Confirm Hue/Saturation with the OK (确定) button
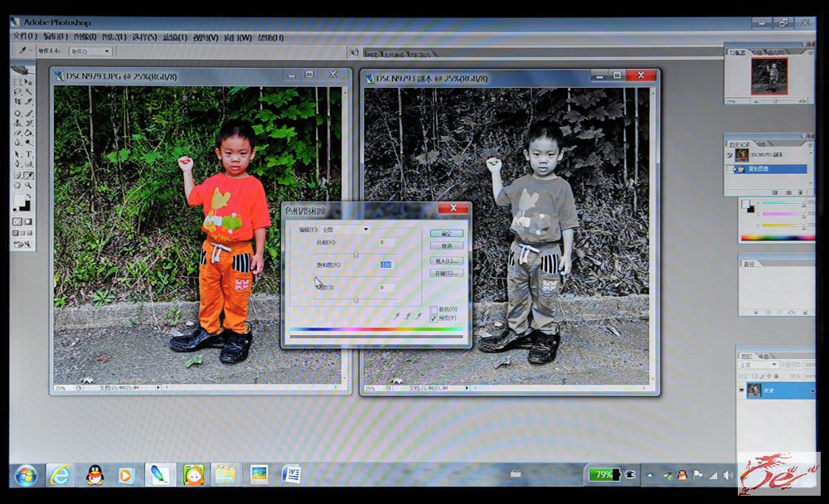 pyautogui.click(x=447, y=233)
